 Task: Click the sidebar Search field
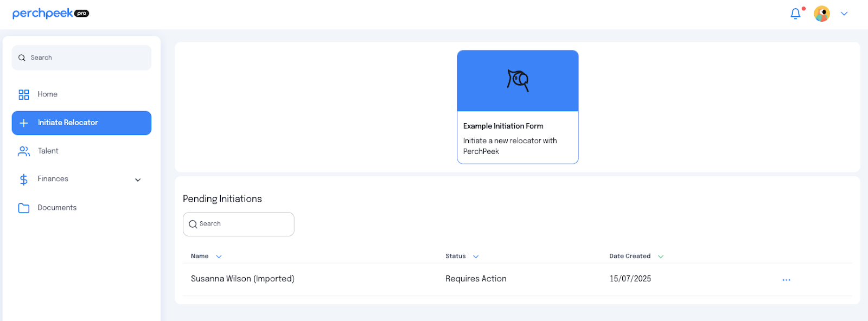point(81,57)
